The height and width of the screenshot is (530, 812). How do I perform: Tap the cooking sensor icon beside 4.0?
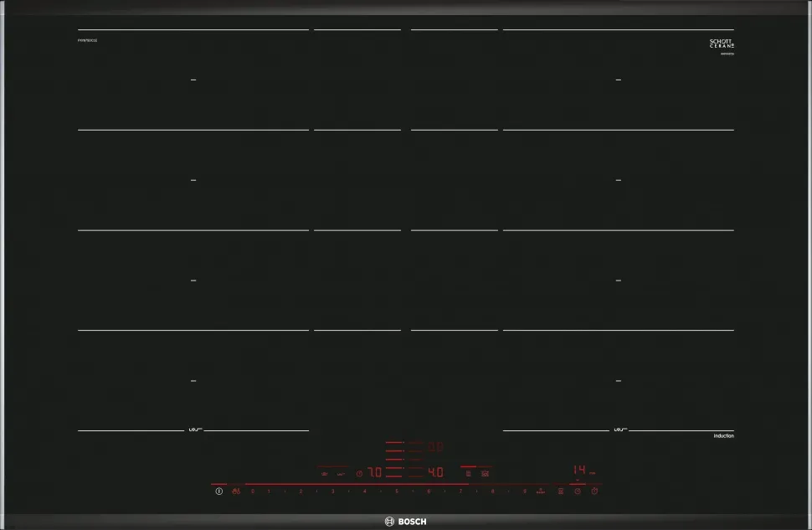[x=468, y=474]
